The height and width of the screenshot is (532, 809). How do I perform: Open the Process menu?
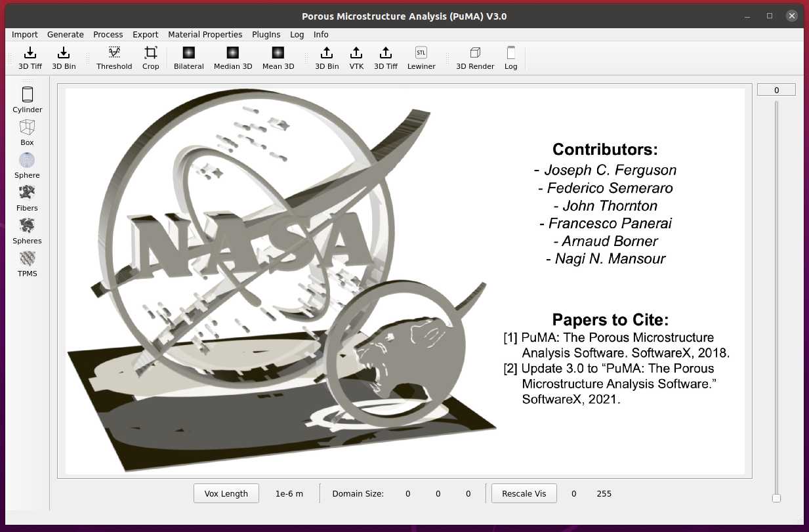(x=108, y=35)
